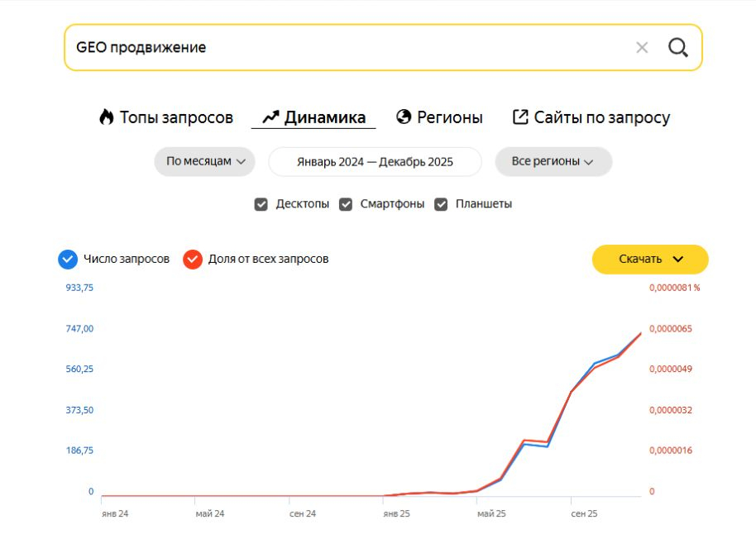This screenshot has width=756, height=539.
Task: Open the Регионы tab
Action: 449,117
